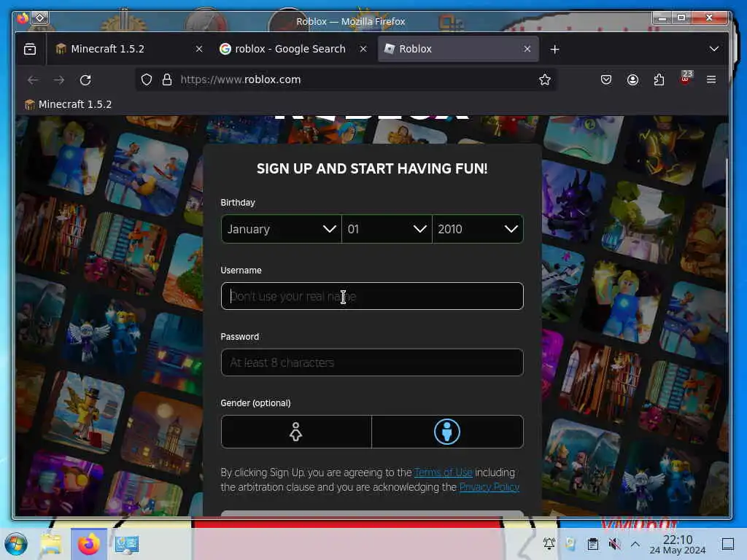Image resolution: width=747 pixels, height=560 pixels.
Task: Open the birthday month dropdown showing January
Action: click(281, 229)
